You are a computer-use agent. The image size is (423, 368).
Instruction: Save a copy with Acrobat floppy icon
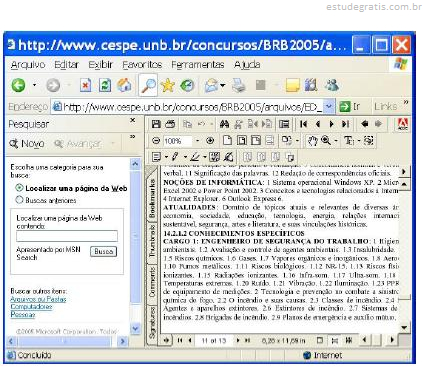click(156, 124)
